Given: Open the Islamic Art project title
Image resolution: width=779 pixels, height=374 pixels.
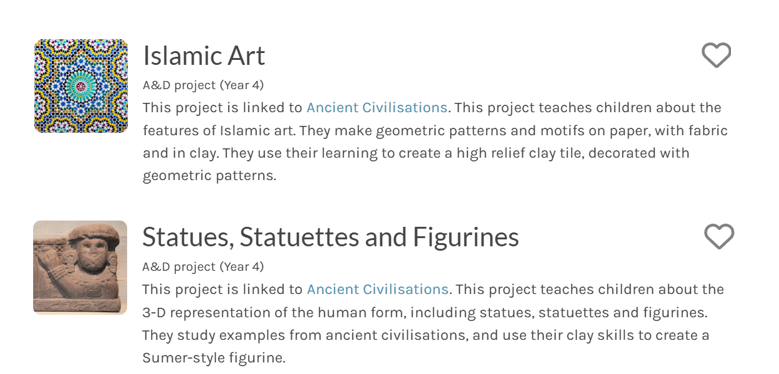Looking at the screenshot, I should [204, 55].
